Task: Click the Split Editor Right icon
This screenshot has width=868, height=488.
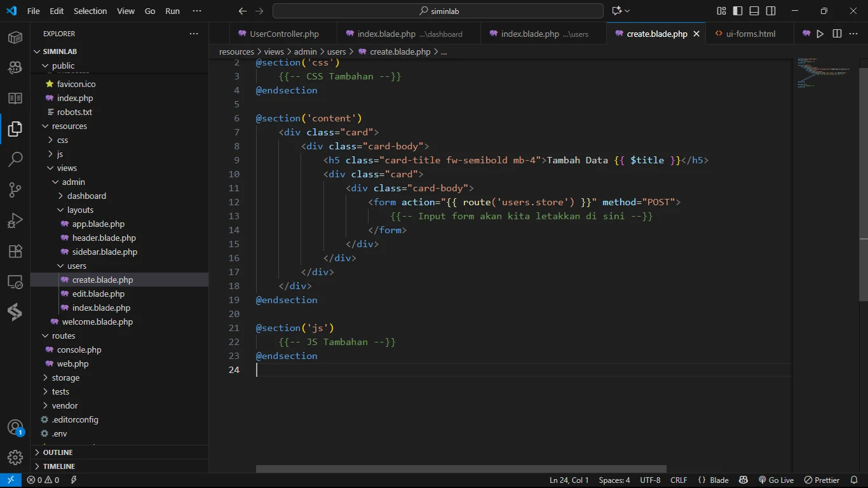Action: 837,34
